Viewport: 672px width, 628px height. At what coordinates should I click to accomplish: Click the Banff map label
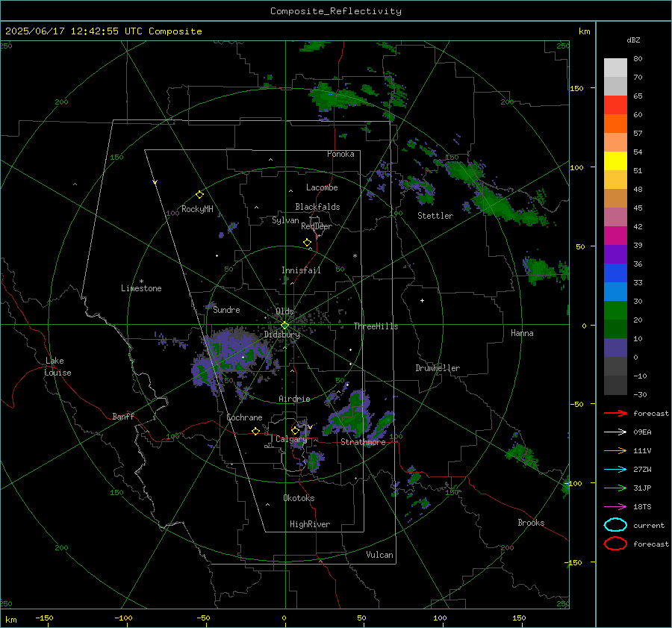123,416
